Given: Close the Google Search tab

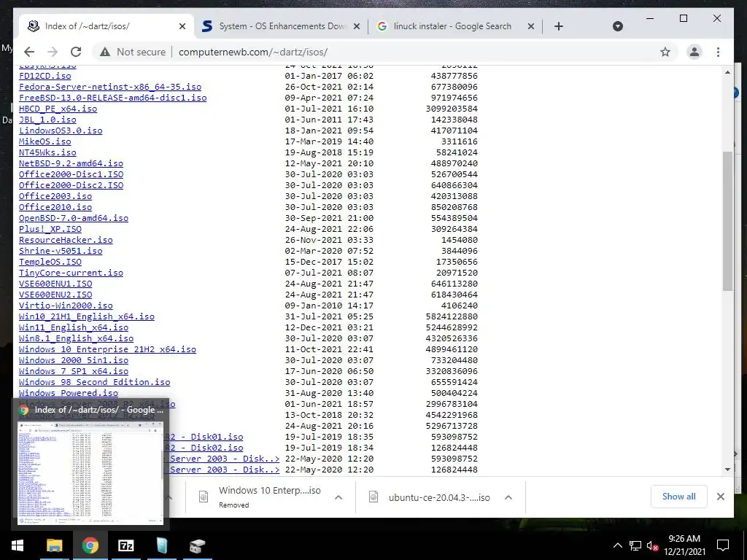Looking at the screenshot, I should [531, 26].
